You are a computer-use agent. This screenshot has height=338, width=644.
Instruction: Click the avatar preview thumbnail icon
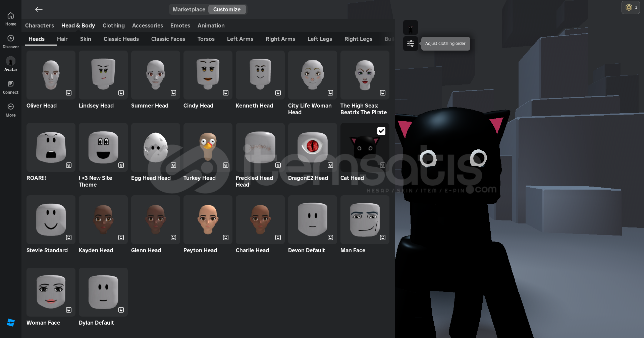coord(411,27)
